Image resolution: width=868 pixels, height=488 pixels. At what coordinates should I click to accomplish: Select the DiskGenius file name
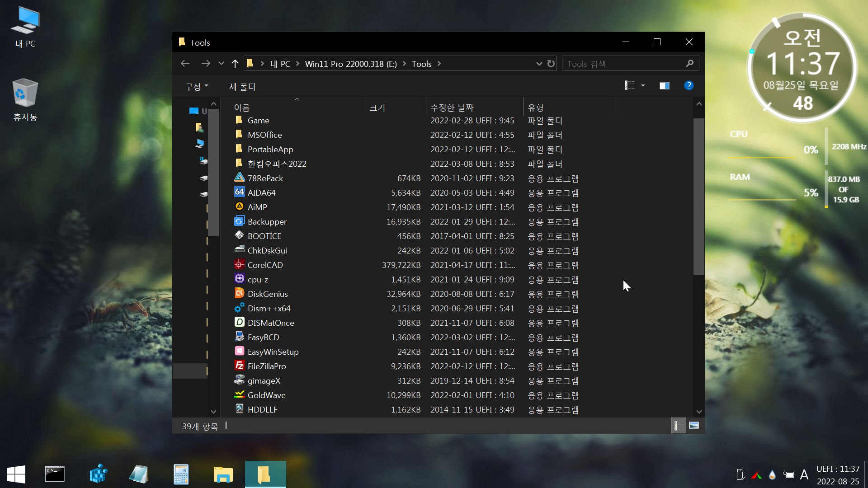pos(268,294)
